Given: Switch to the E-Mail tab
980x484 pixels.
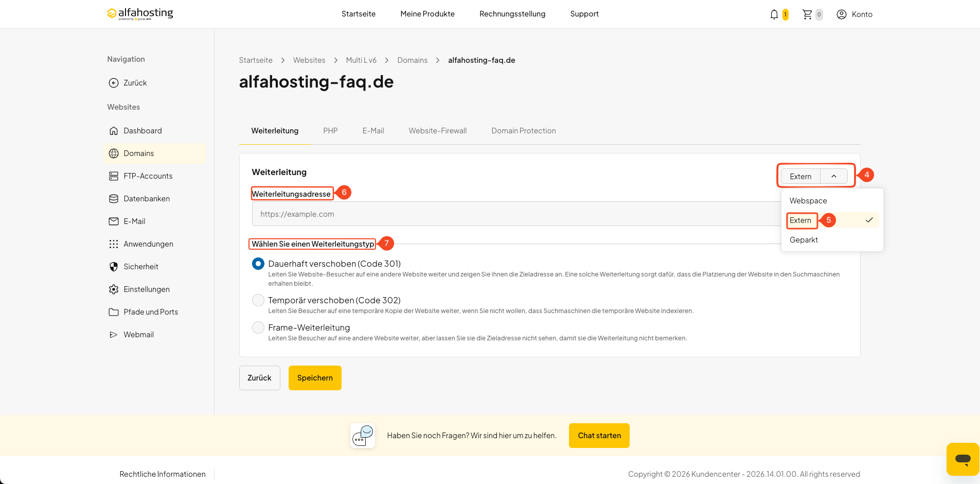Looking at the screenshot, I should (x=373, y=131).
